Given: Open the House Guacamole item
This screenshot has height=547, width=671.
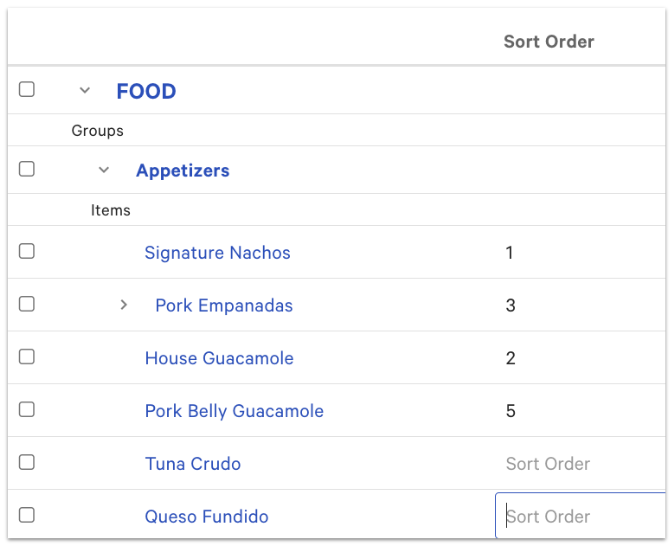Looking at the screenshot, I should 219,358.
